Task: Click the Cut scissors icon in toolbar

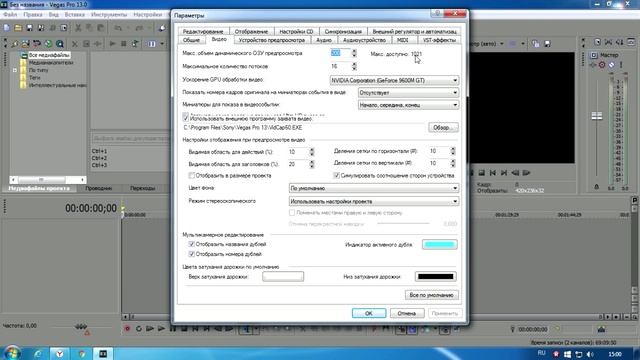Action: 78,28
